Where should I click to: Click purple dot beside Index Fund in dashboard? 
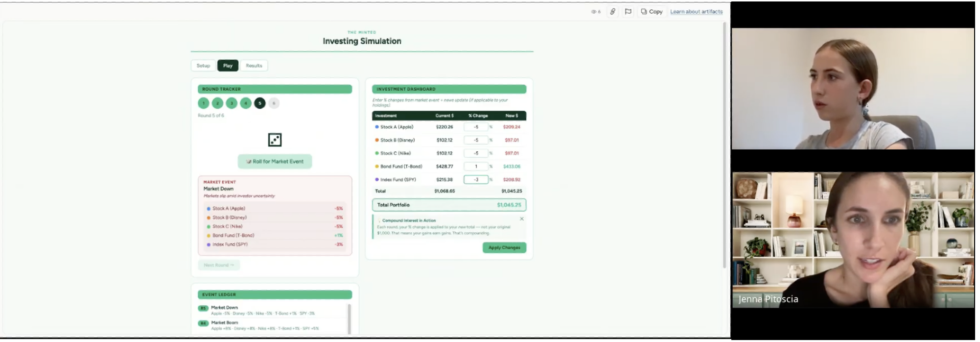point(377,180)
